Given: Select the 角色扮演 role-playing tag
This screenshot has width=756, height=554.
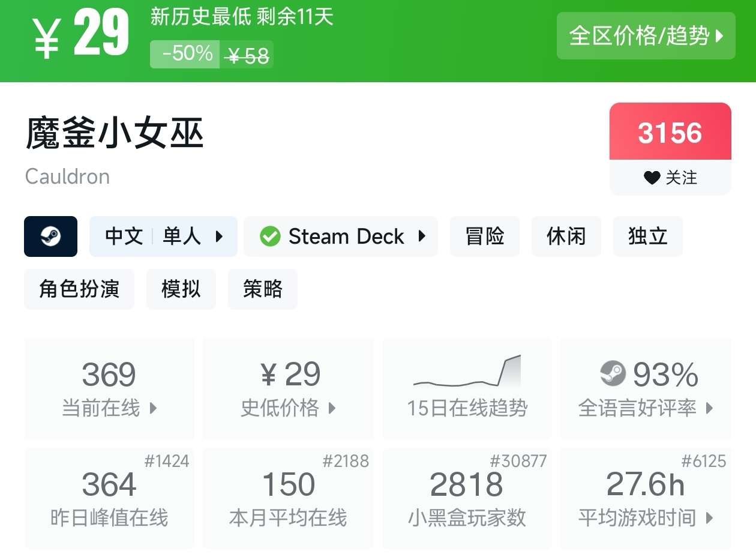Looking at the screenshot, I should (x=79, y=289).
